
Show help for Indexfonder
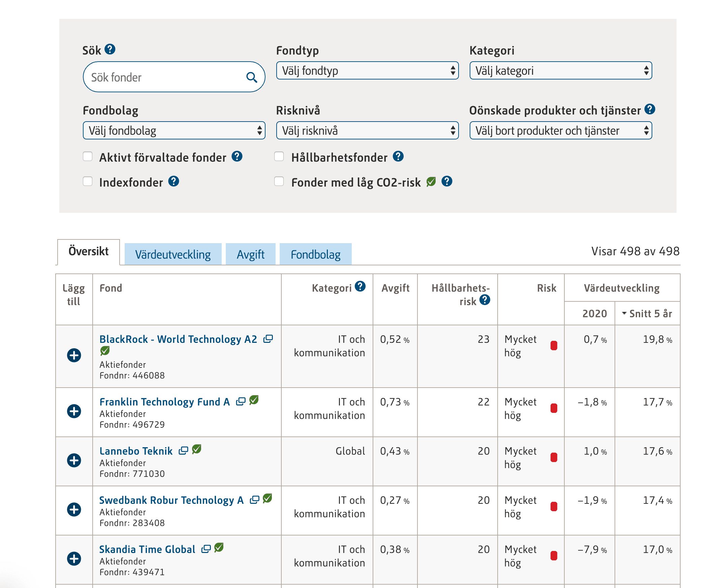[174, 181]
